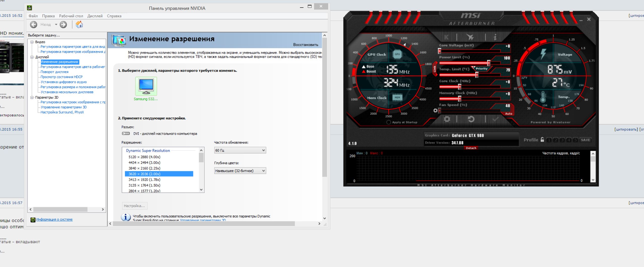
Task: Open Настройка Surround, PhysX link
Action: pyautogui.click(x=62, y=112)
